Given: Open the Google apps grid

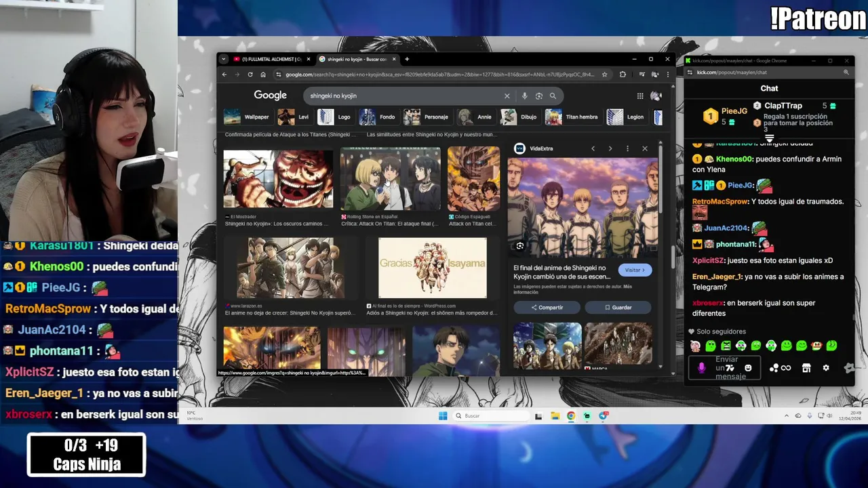Looking at the screenshot, I should pyautogui.click(x=639, y=96).
